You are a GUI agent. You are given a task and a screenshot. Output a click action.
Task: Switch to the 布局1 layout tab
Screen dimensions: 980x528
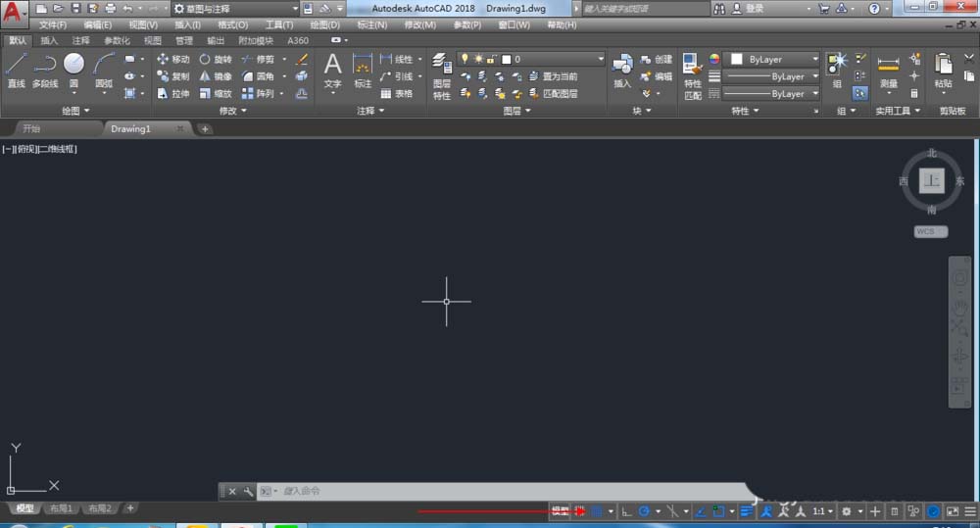click(x=61, y=508)
